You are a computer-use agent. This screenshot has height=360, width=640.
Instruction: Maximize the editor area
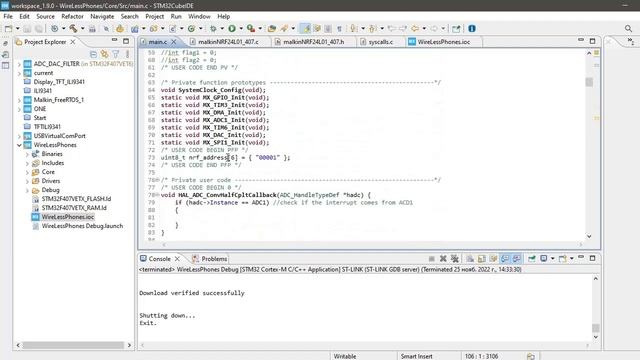click(593, 41)
